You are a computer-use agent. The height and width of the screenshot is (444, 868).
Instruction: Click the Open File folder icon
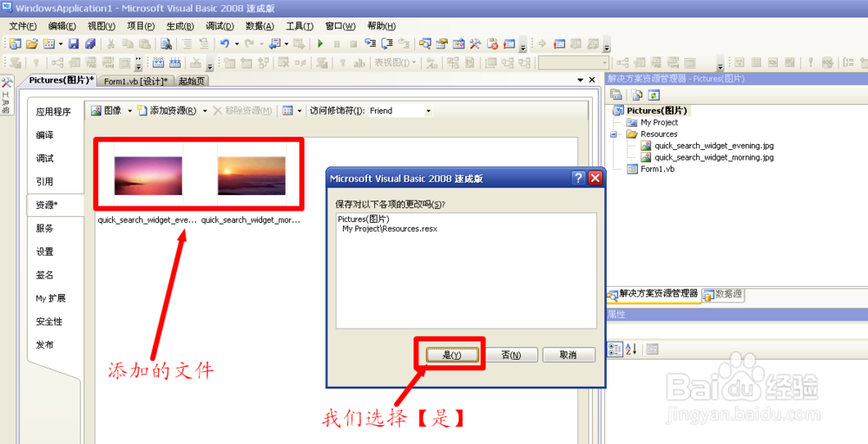(x=31, y=43)
